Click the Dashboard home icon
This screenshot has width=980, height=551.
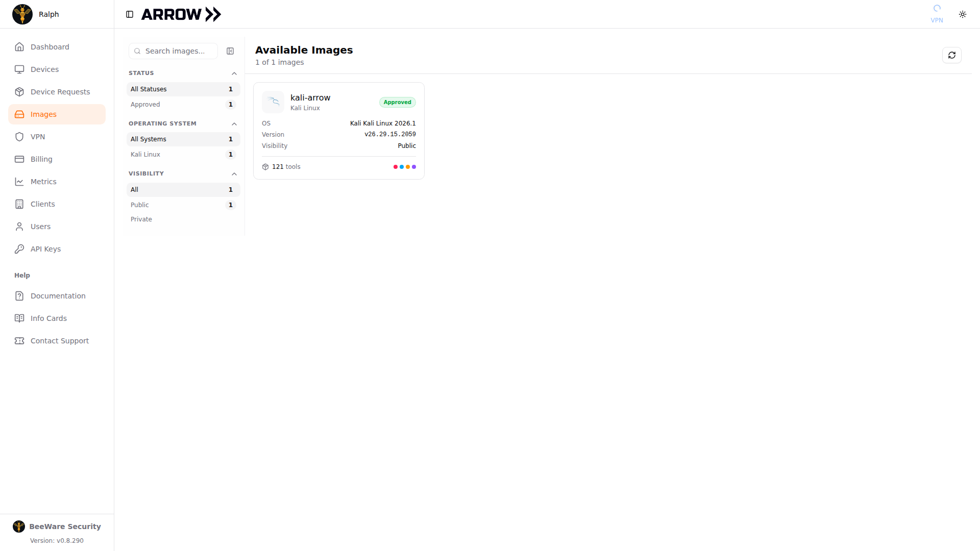tap(19, 47)
